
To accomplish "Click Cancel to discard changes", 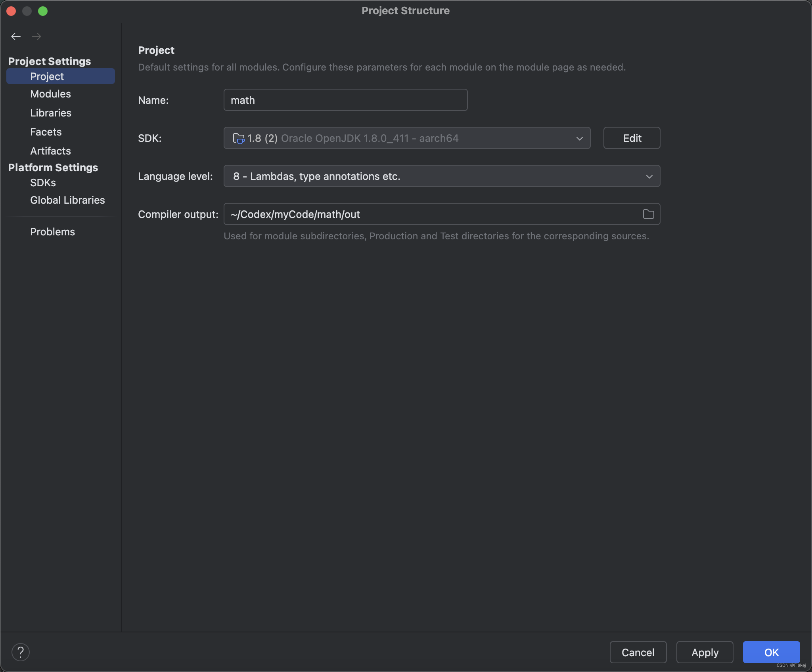I will (x=638, y=652).
